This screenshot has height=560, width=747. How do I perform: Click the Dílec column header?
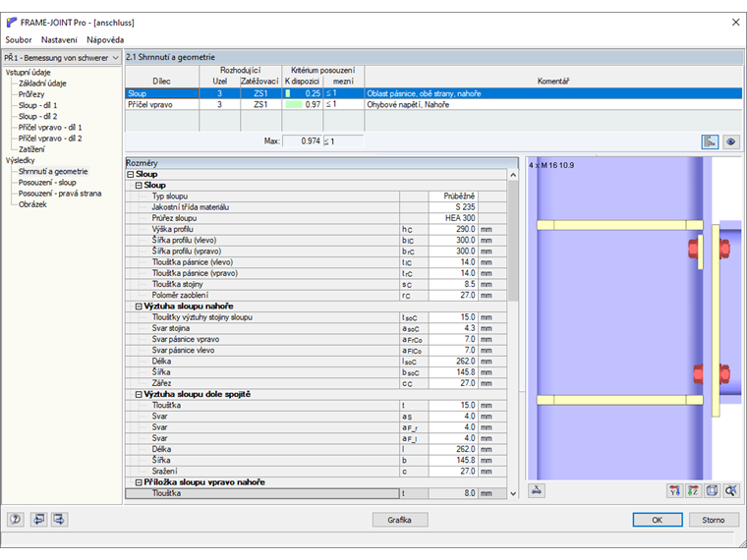point(161,82)
